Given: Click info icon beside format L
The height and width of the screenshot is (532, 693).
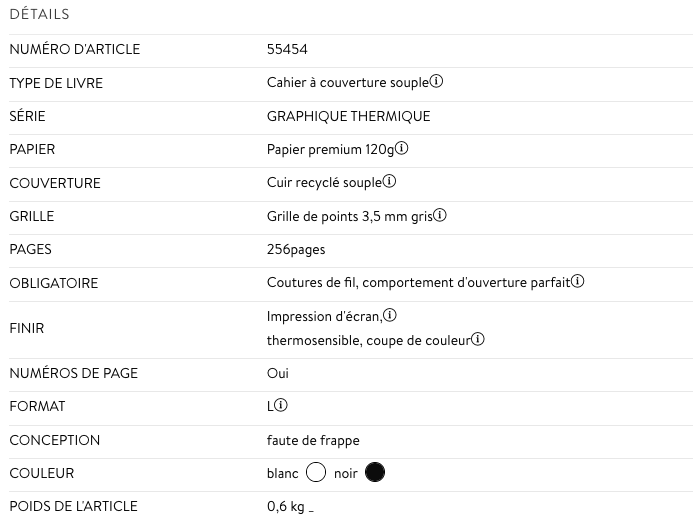Looking at the screenshot, I should [x=281, y=406].
